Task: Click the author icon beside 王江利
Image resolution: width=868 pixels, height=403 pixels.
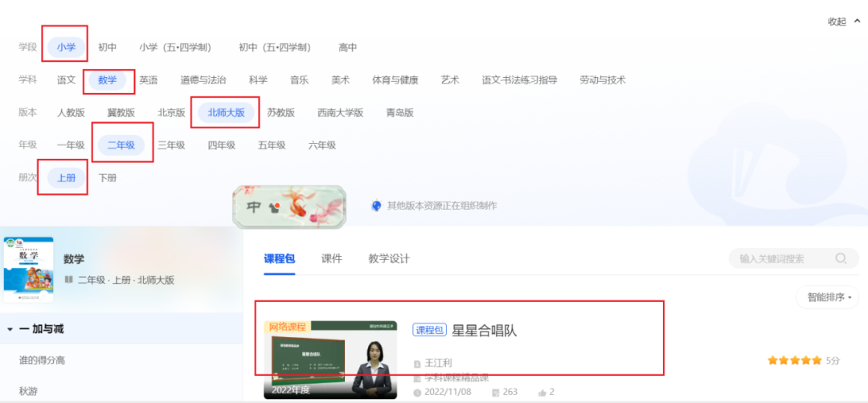Action: pos(417,364)
